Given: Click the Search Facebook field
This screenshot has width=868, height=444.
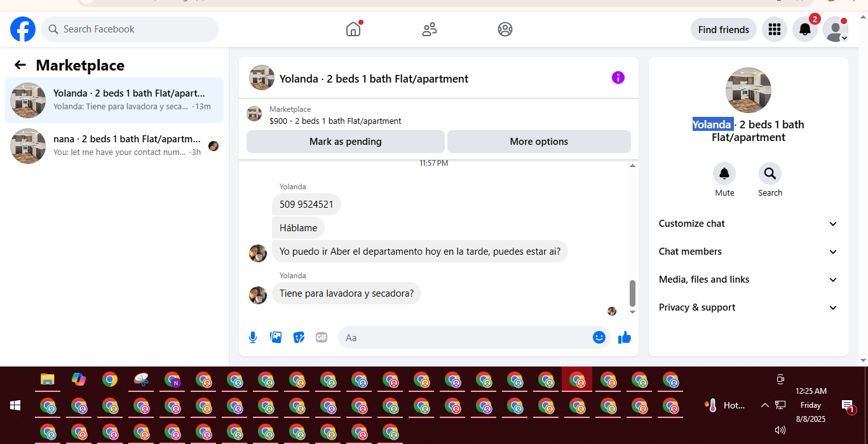Looking at the screenshot, I should tap(130, 29).
